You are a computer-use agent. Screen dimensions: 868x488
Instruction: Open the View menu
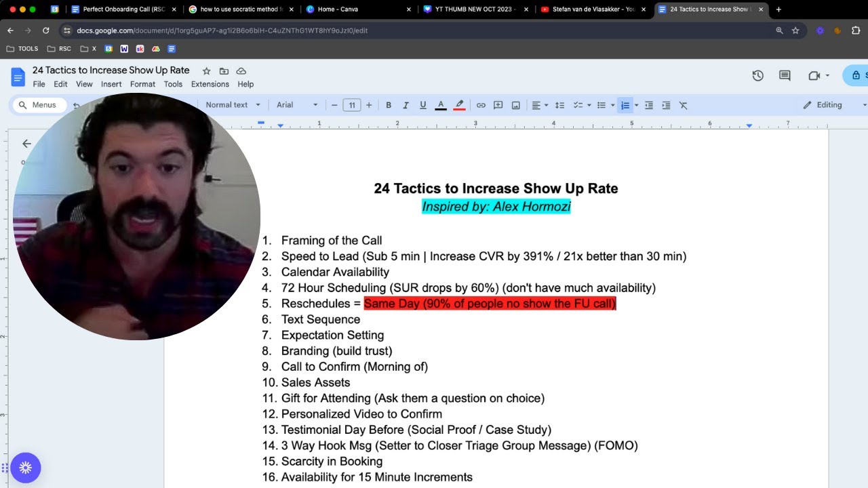[84, 84]
